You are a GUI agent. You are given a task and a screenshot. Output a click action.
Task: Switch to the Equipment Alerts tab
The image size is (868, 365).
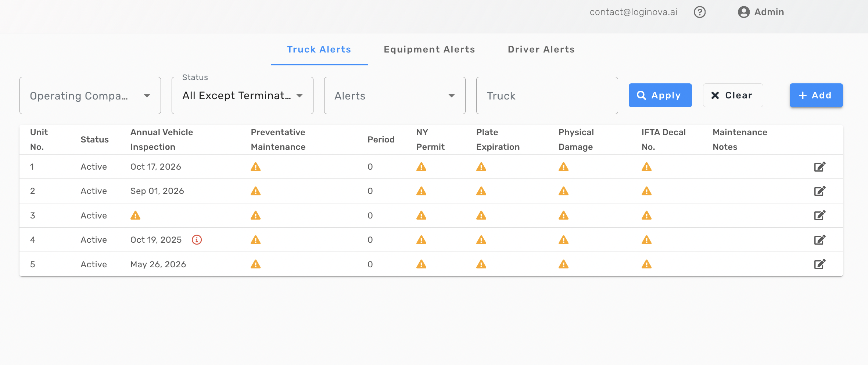(429, 49)
